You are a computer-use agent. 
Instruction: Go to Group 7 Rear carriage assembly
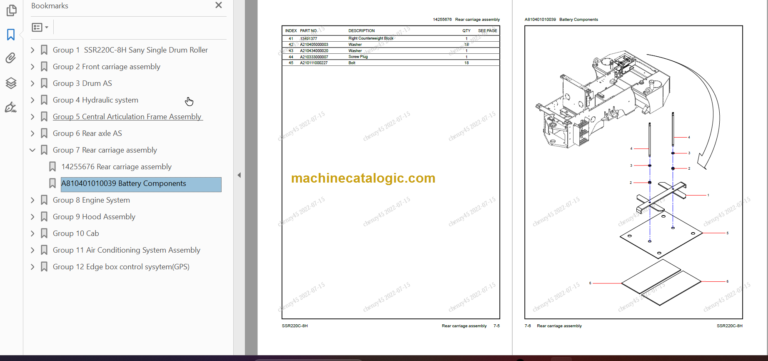(x=105, y=150)
